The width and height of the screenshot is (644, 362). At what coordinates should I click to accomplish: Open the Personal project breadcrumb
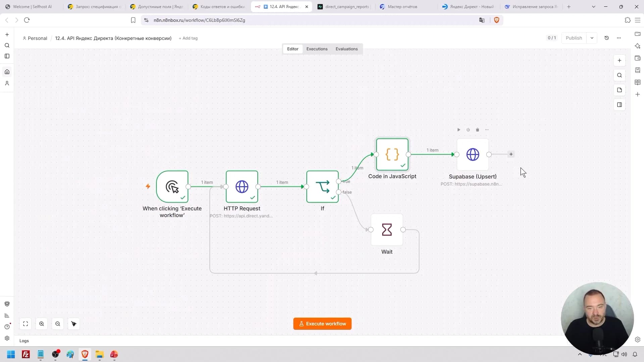click(x=35, y=38)
